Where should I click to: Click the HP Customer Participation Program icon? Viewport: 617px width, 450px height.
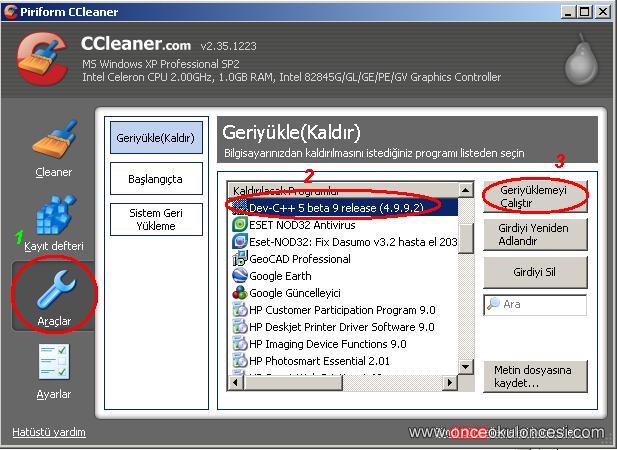[x=240, y=310]
